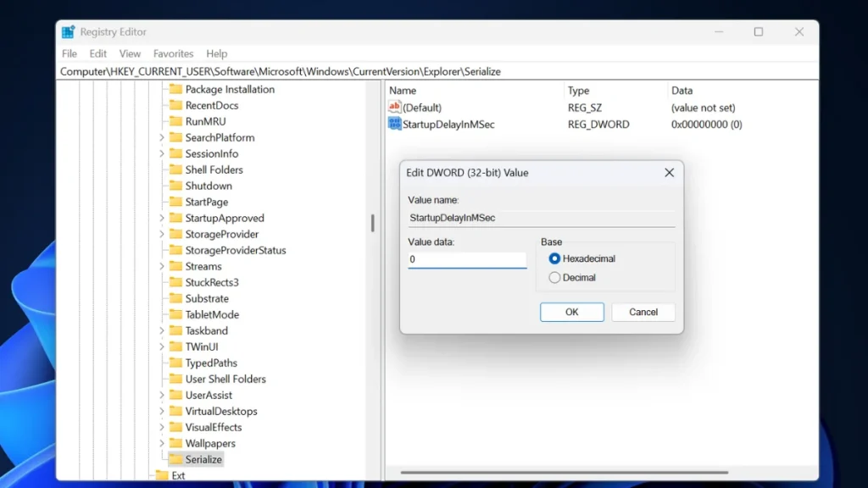This screenshot has height=488, width=868.
Task: Select the StartupApproved tree key label
Action: coord(225,218)
